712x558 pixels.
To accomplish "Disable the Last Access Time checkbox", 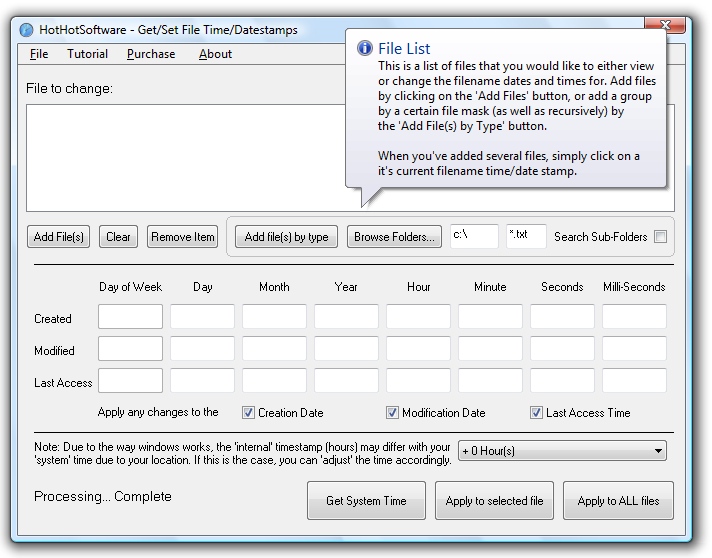I will (537, 412).
